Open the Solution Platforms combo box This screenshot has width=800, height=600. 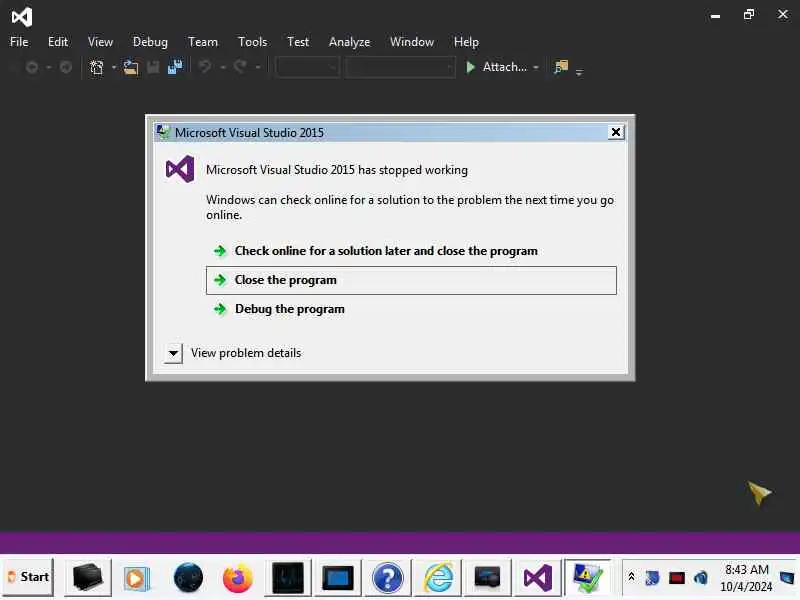point(401,67)
